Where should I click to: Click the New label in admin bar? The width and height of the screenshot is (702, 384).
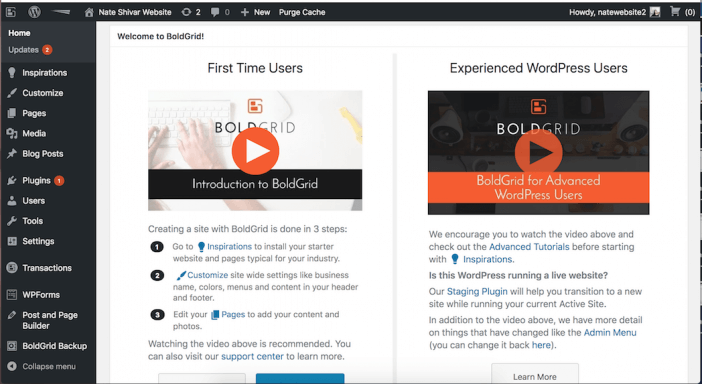tap(262, 12)
